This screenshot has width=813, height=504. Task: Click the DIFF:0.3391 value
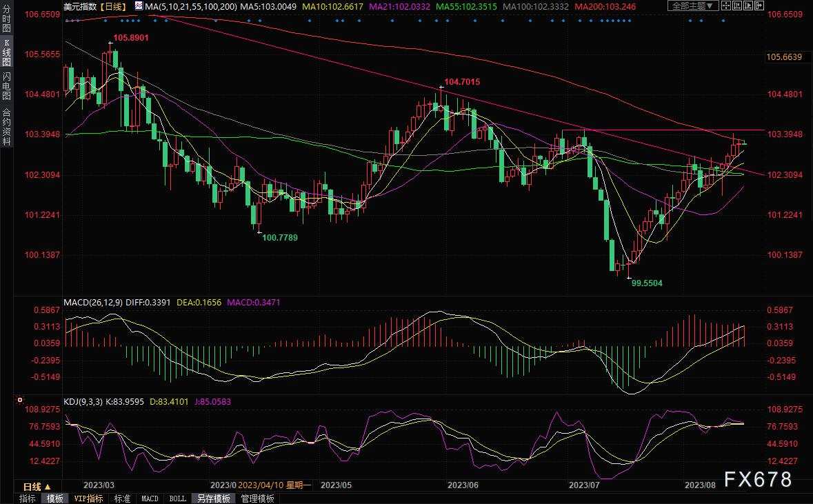[x=148, y=302]
